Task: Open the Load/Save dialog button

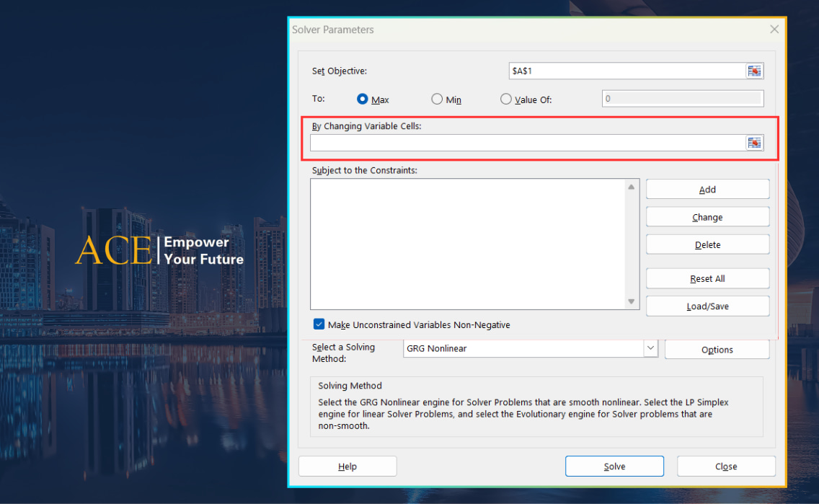Action: click(707, 306)
